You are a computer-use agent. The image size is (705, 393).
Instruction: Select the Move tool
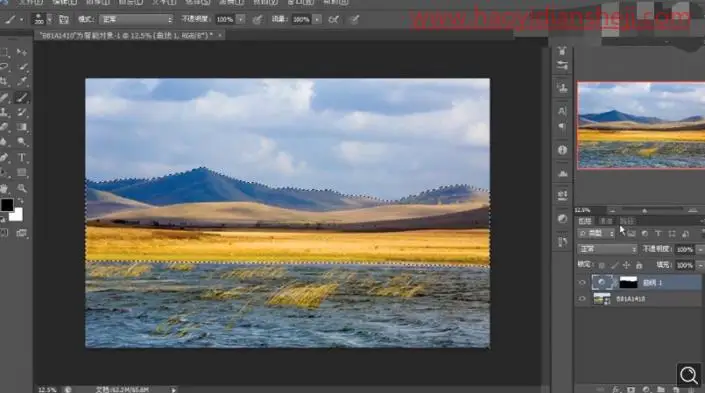pyautogui.click(x=22, y=52)
